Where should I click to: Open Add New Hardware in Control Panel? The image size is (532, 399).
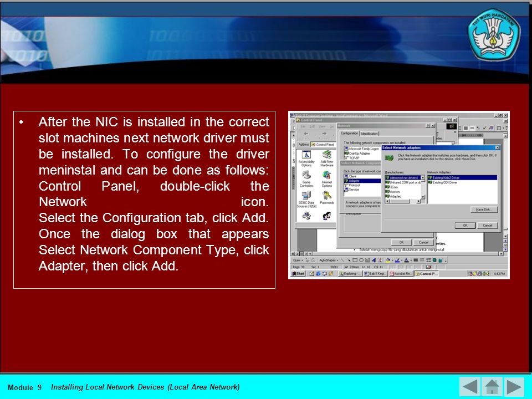coord(327,159)
